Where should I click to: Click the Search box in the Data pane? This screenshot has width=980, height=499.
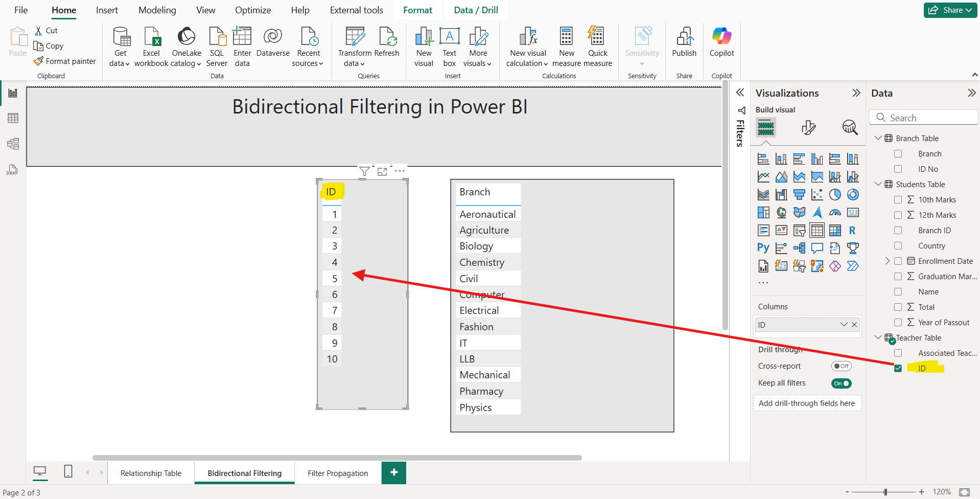(x=923, y=117)
